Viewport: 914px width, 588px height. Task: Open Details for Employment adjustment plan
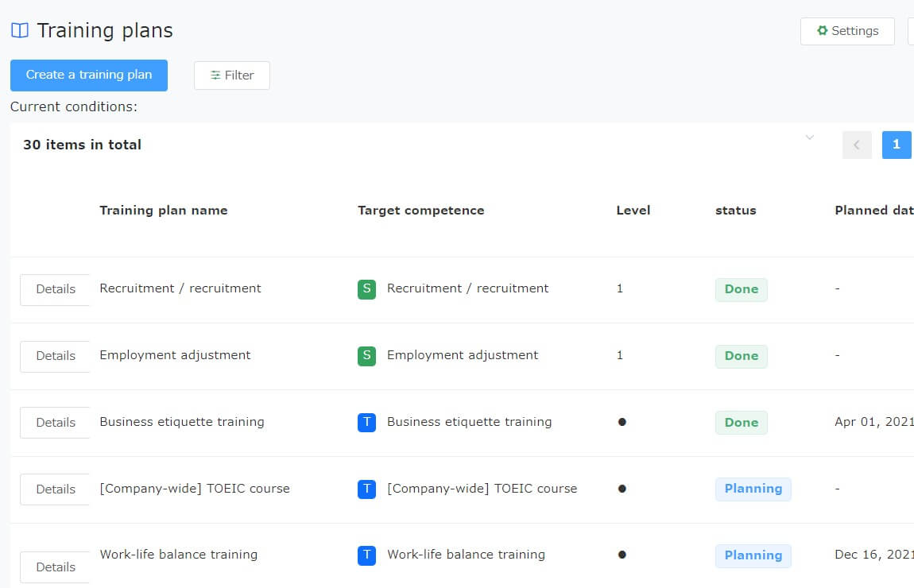point(55,356)
